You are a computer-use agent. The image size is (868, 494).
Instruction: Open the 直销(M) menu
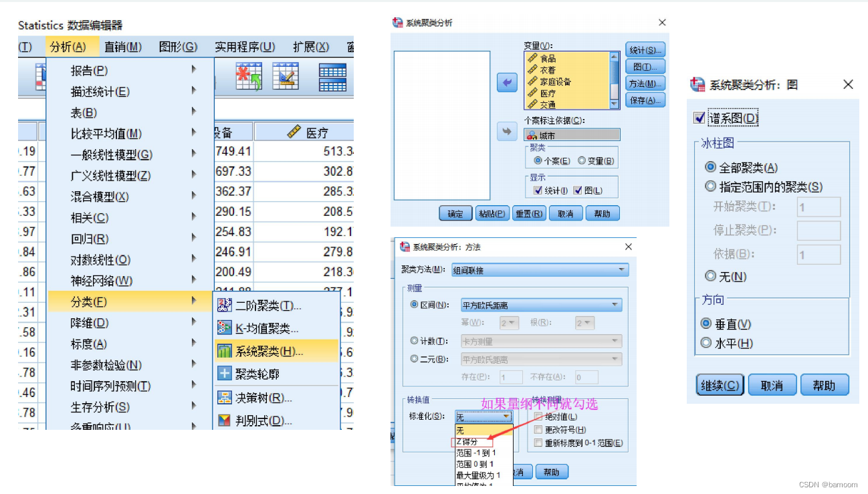(x=123, y=47)
